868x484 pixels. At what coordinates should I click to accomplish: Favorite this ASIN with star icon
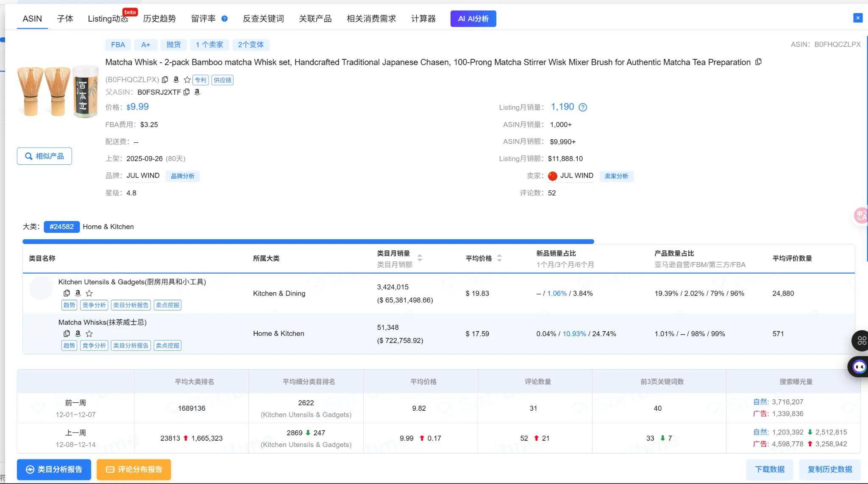[x=187, y=80]
